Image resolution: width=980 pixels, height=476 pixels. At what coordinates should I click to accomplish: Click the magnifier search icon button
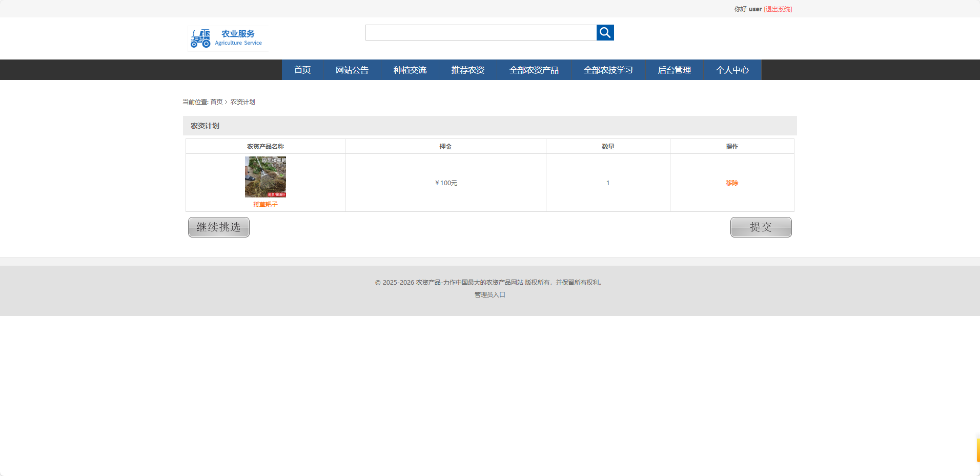[x=605, y=33]
